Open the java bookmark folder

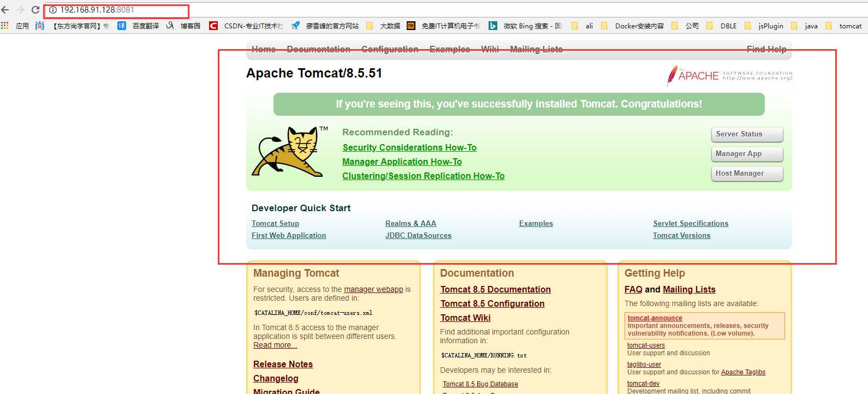pos(804,26)
